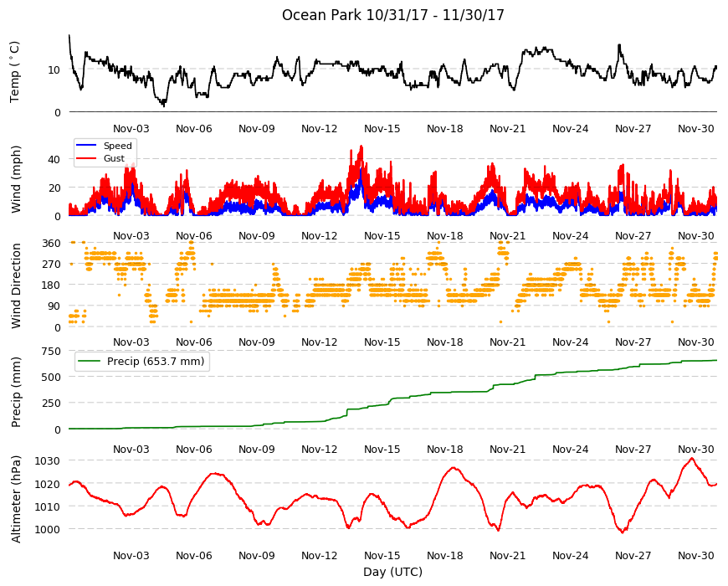728x586 pixels.
Task: Click the 1030 altimeter axis tick label
Action: point(48,460)
